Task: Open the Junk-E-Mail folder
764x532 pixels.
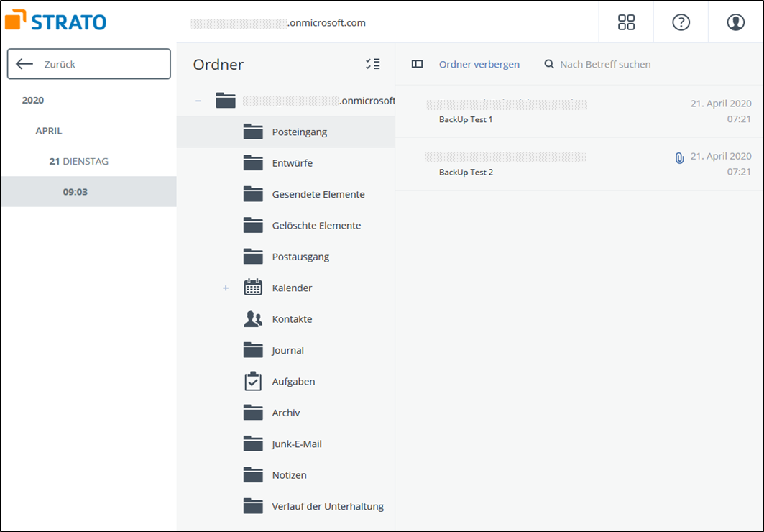Action: tap(298, 444)
